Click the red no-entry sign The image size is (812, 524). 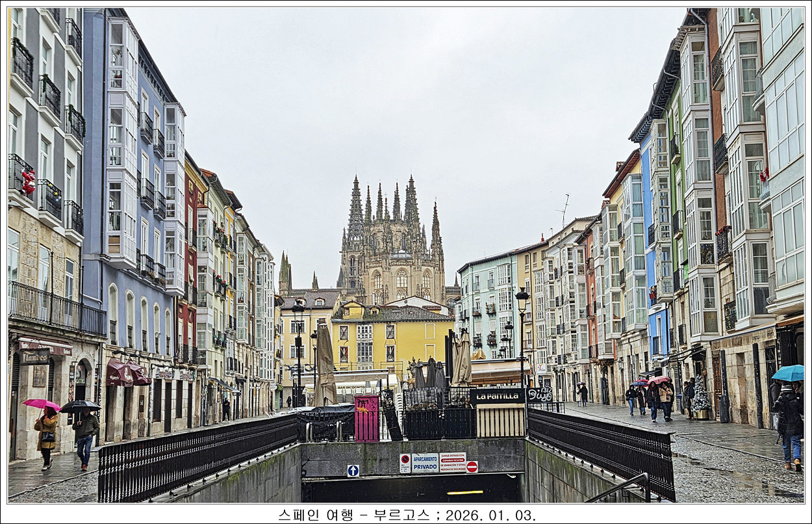click(472, 466)
